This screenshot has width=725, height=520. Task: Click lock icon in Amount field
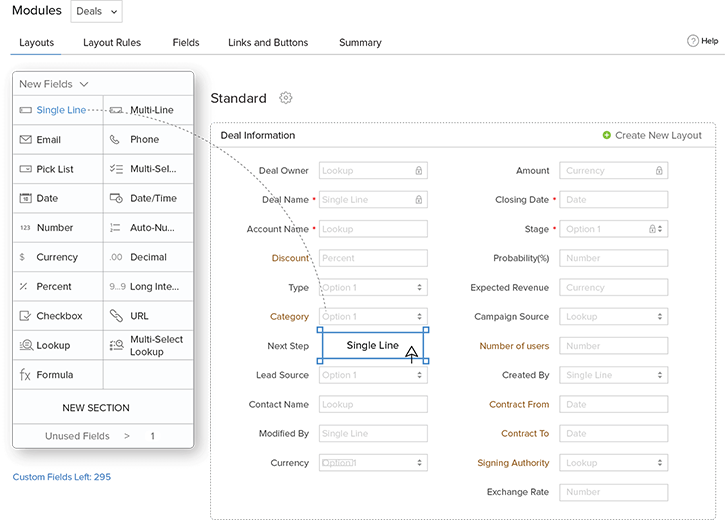tap(659, 171)
